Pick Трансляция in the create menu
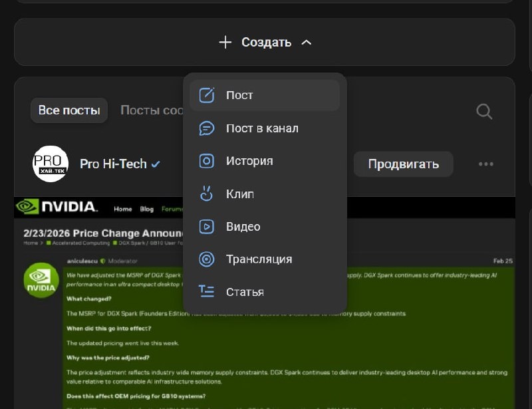 (x=265, y=259)
